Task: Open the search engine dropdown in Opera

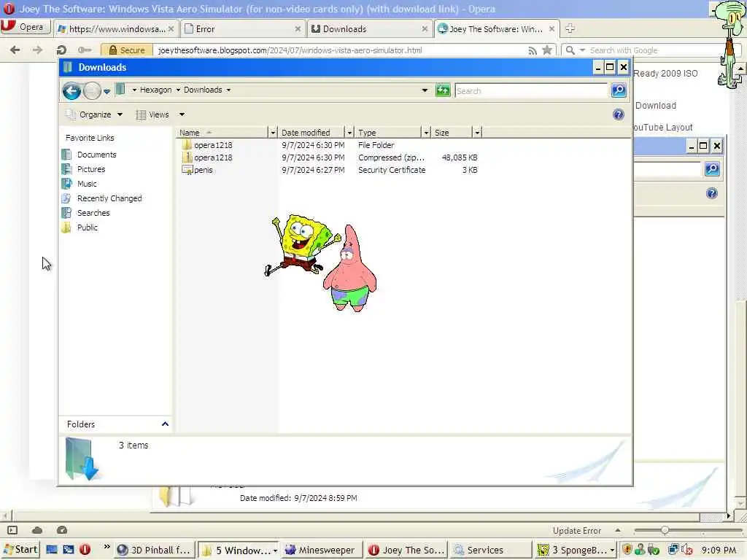Action: pos(582,50)
